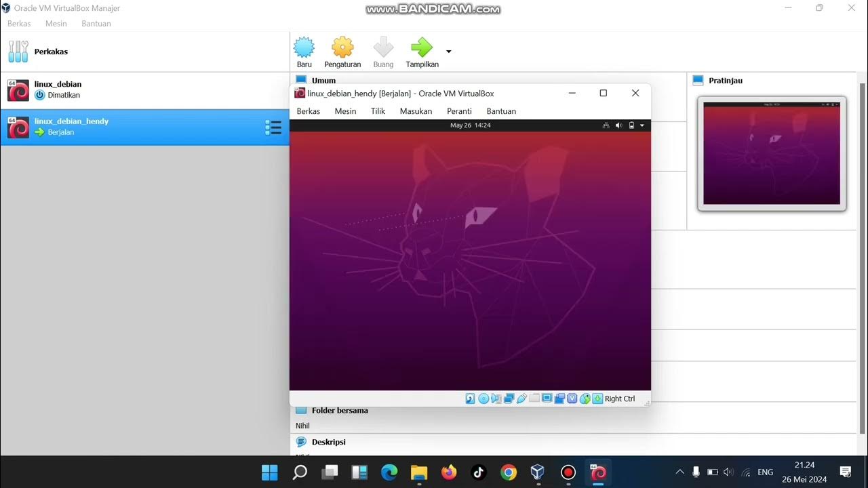868x488 pixels.
Task: Click microphone icon in system tray
Action: pos(696,472)
